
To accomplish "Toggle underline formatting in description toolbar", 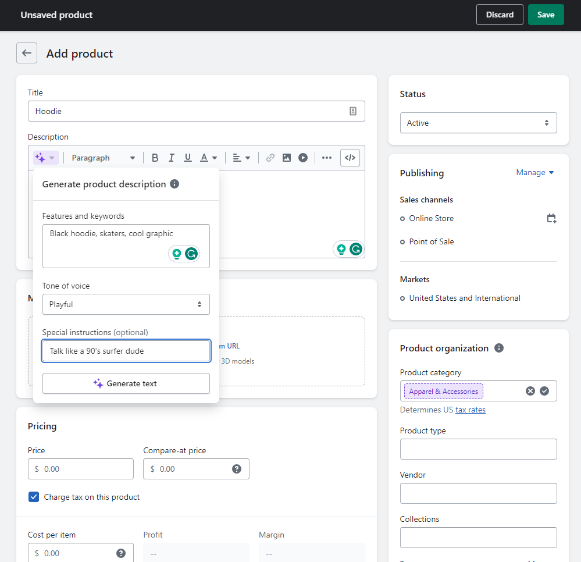I will (188, 158).
